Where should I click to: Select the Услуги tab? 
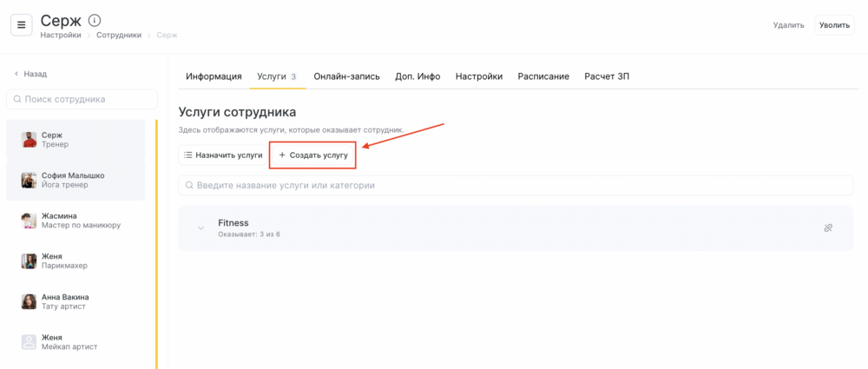click(278, 76)
